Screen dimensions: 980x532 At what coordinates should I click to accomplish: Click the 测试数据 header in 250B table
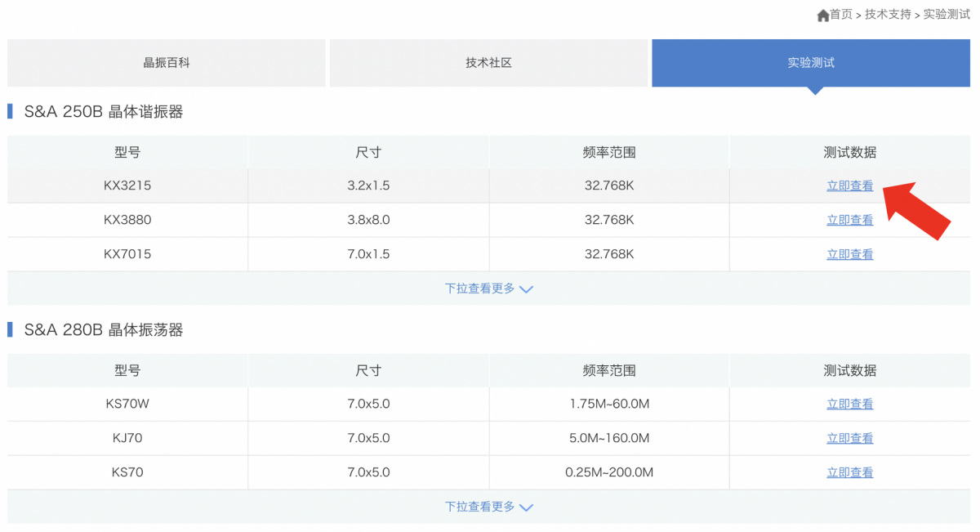(849, 152)
